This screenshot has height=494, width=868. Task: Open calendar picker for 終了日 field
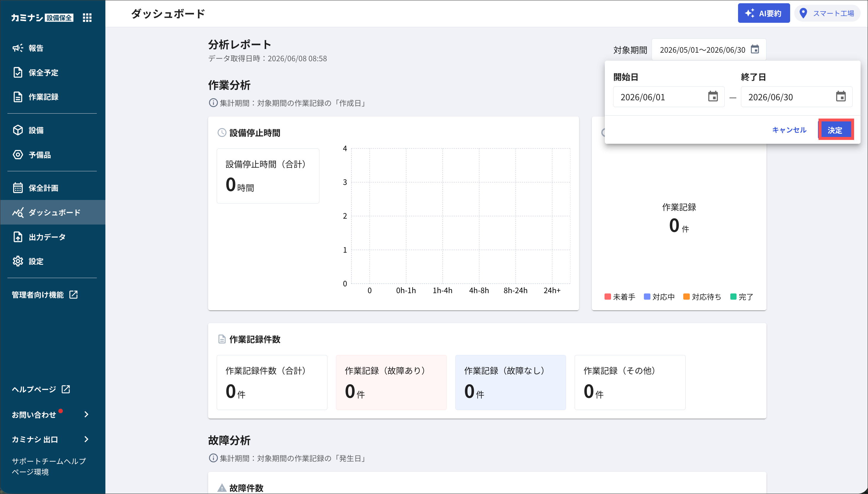coord(840,97)
